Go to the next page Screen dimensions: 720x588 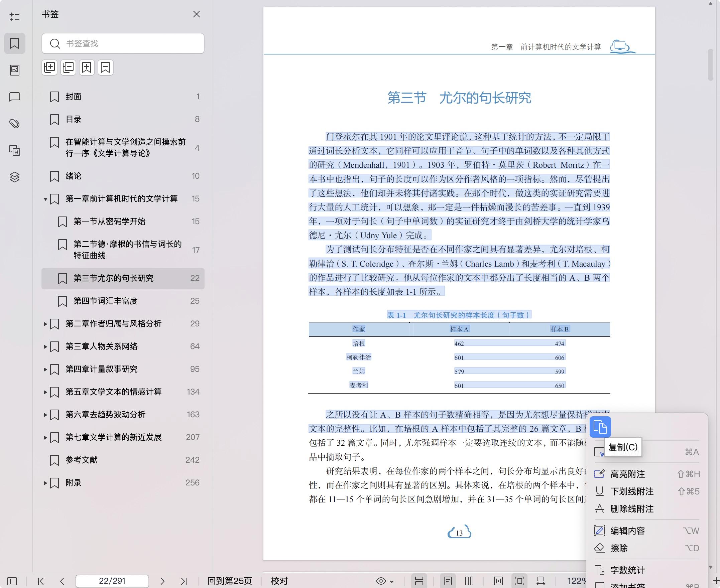tap(162, 581)
